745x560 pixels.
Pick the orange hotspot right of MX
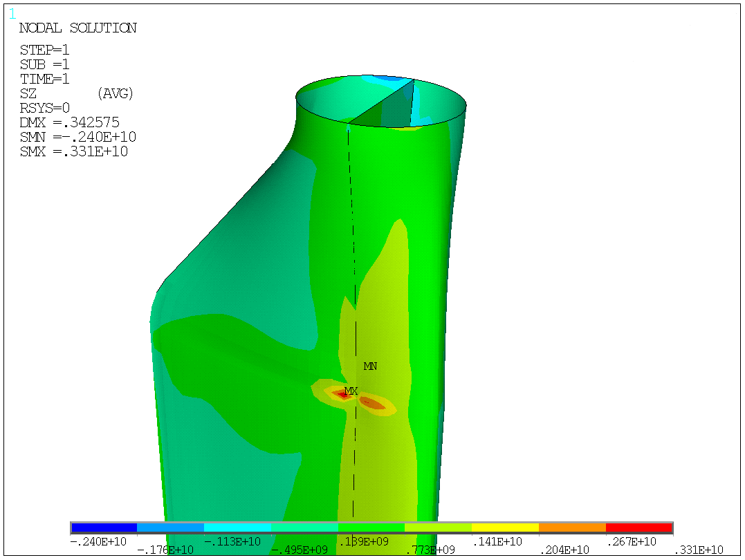371,402
